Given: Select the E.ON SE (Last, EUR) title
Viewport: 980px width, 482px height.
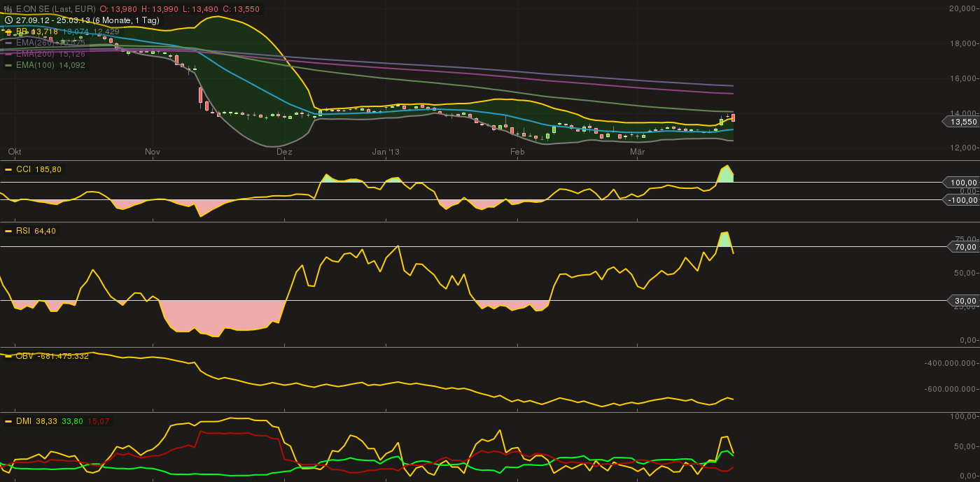Looking at the screenshot, I should click(x=55, y=9).
